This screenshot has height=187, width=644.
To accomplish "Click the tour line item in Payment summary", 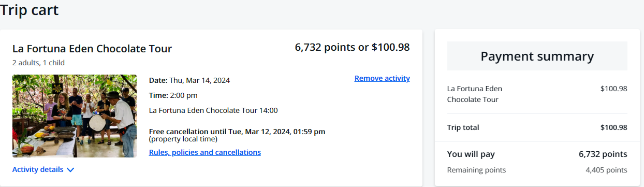I will (x=537, y=94).
